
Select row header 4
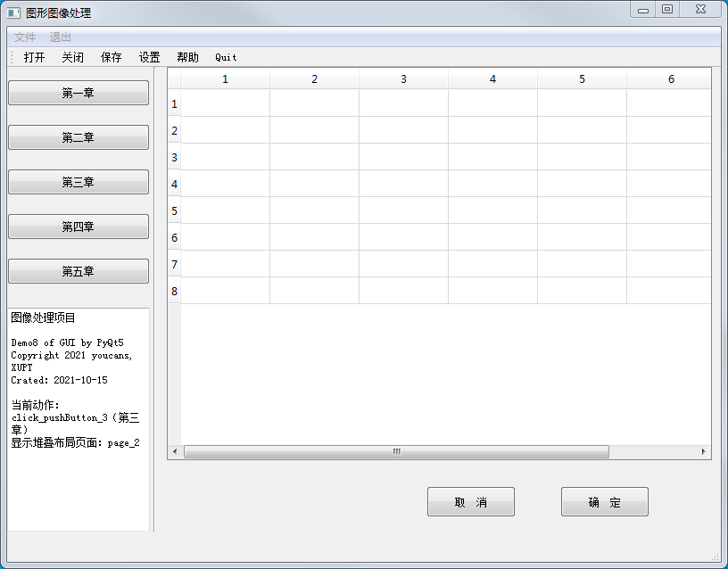click(x=175, y=184)
